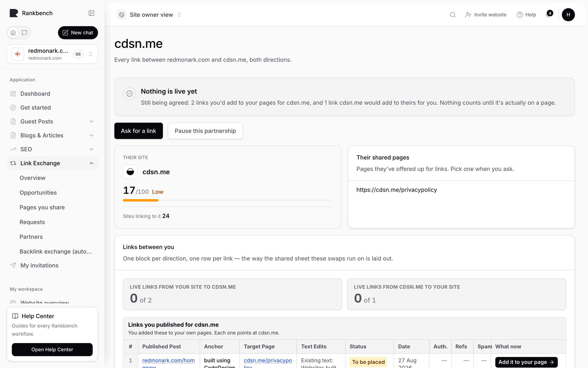This screenshot has width=588, height=368.
Task: Click the cdsn.me site favicon
Action: 130,172
